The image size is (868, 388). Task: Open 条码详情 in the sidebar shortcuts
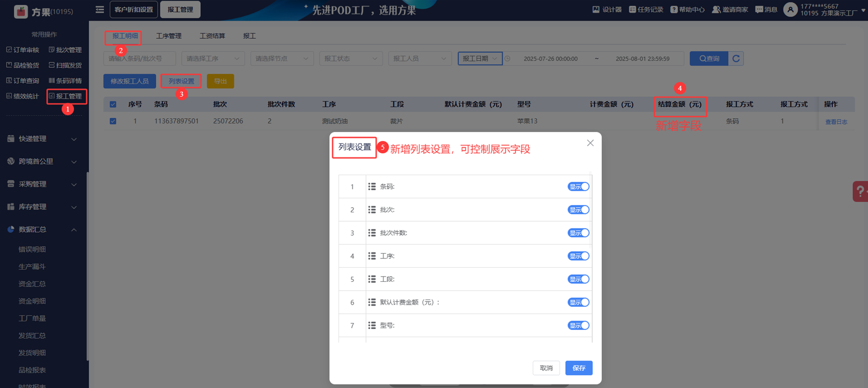pyautogui.click(x=65, y=81)
